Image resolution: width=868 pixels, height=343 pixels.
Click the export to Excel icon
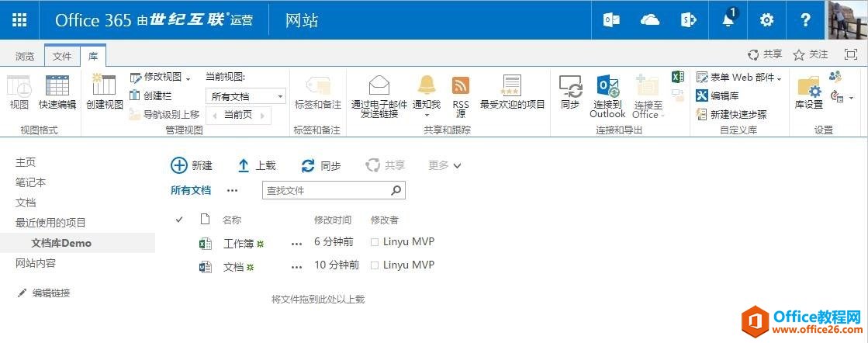[x=678, y=77]
